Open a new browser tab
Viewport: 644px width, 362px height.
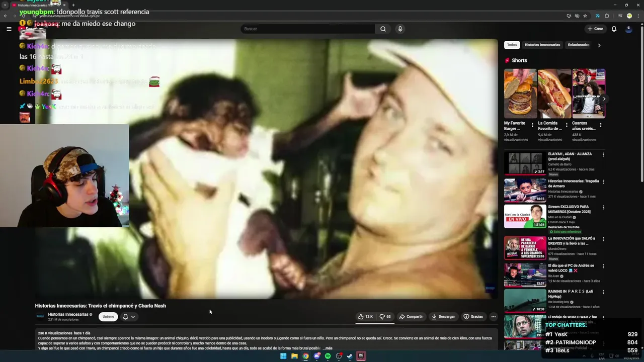click(73, 5)
